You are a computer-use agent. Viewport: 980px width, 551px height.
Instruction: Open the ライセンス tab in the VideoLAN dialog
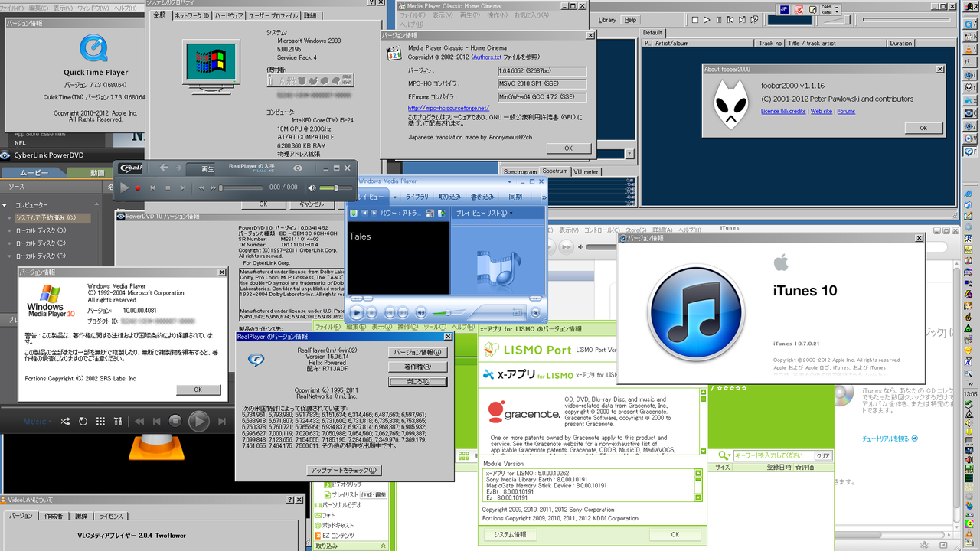click(x=111, y=517)
